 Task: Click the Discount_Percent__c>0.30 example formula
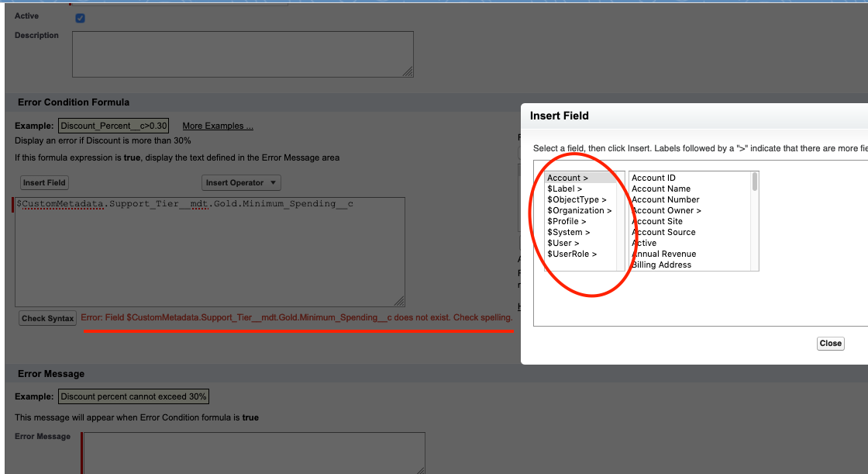tap(113, 126)
